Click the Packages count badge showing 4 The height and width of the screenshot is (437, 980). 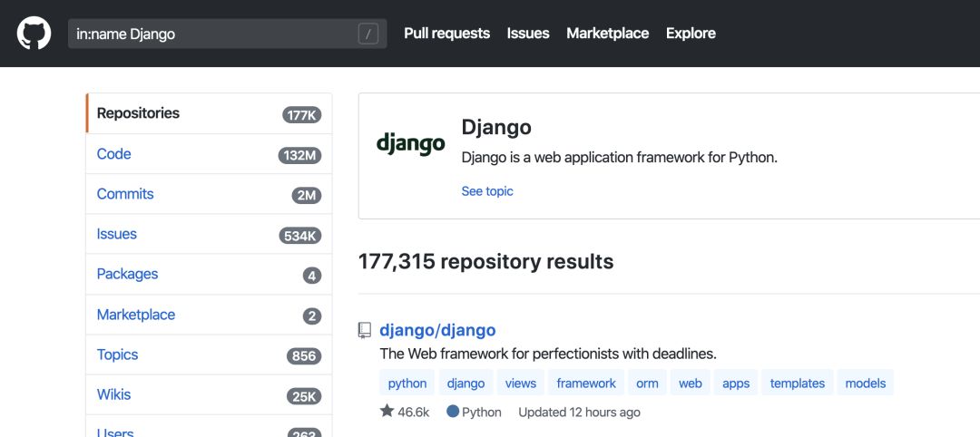[x=312, y=276]
